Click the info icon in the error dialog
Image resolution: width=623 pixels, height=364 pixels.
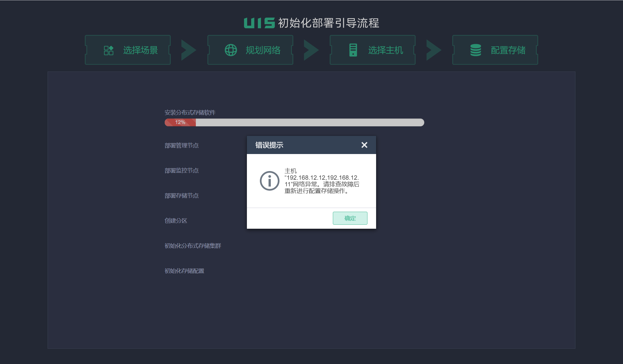pyautogui.click(x=269, y=181)
